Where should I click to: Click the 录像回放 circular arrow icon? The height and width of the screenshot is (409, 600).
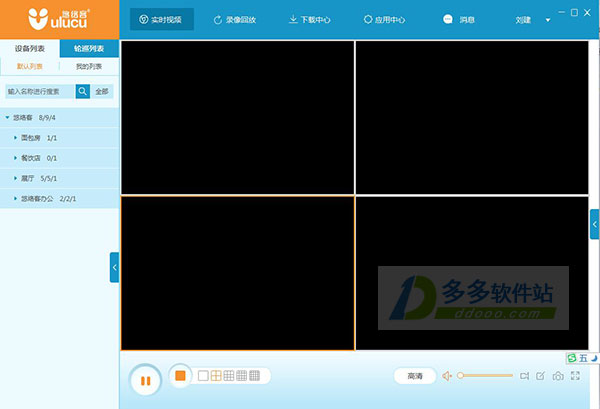tap(218, 20)
